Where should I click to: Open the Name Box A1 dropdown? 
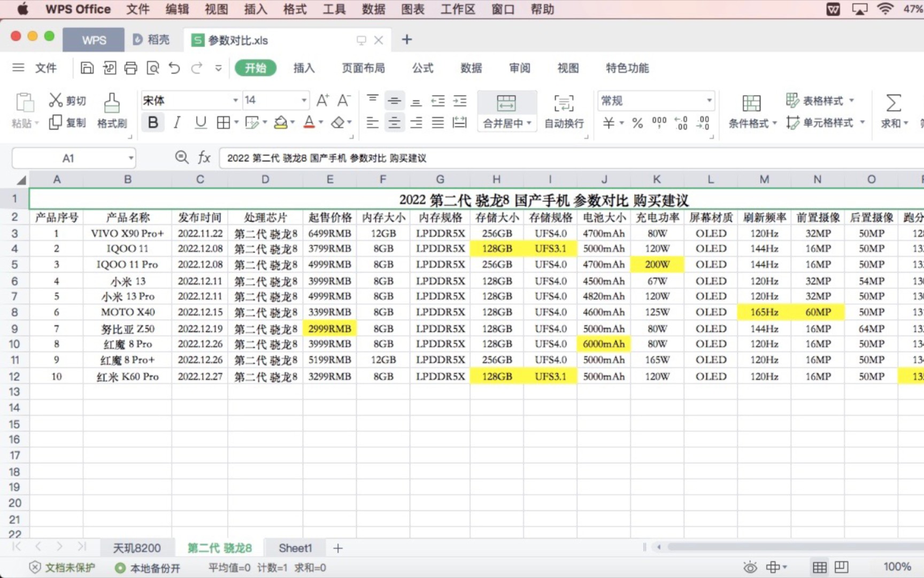click(130, 158)
